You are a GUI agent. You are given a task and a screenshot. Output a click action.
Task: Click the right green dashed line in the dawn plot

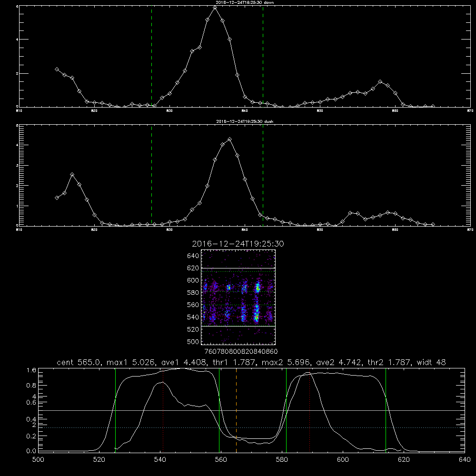coord(263,56)
